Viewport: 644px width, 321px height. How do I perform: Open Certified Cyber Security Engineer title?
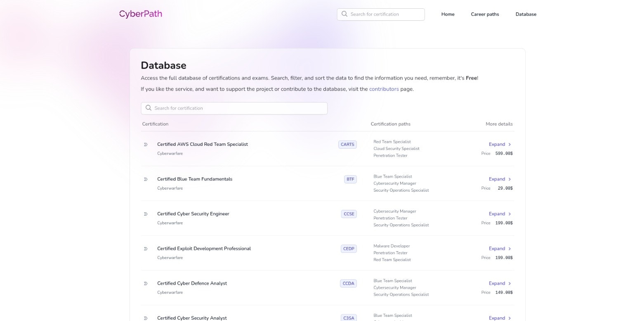[193, 214]
